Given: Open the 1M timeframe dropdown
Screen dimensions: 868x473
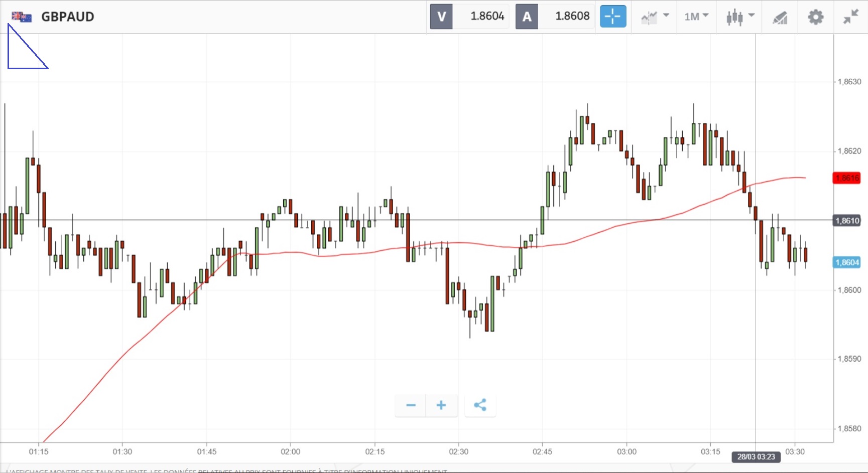Looking at the screenshot, I should (x=696, y=17).
